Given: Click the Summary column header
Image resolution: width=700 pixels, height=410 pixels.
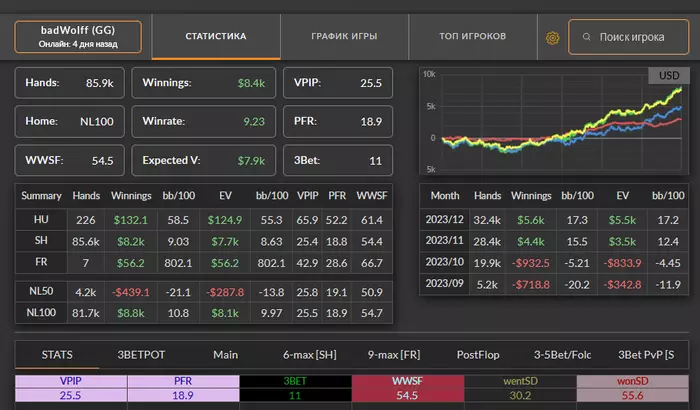Looking at the screenshot, I should (41, 196).
